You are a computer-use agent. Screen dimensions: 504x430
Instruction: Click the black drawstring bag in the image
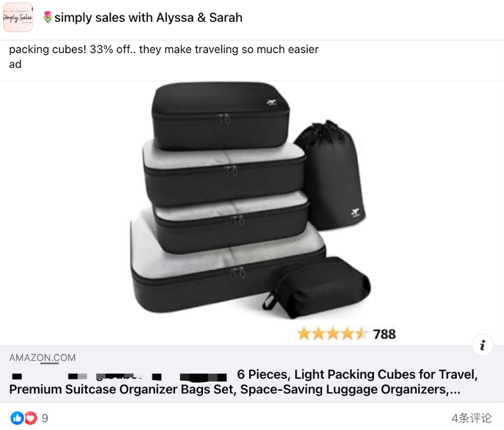(x=330, y=176)
